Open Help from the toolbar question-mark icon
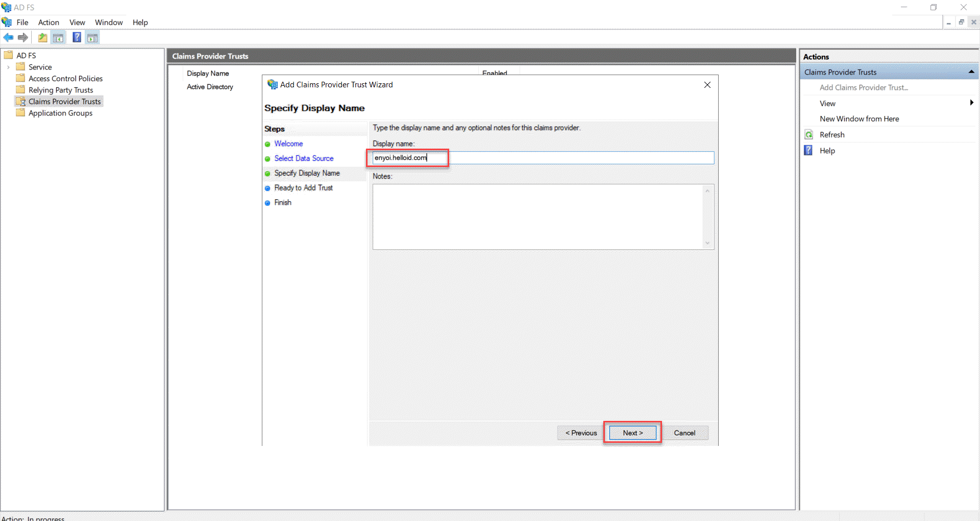 click(x=77, y=37)
